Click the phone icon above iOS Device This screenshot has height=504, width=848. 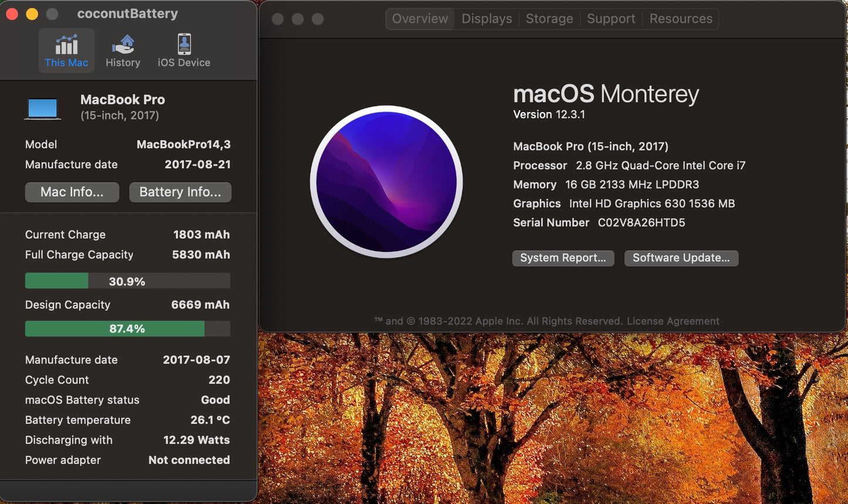point(183,42)
